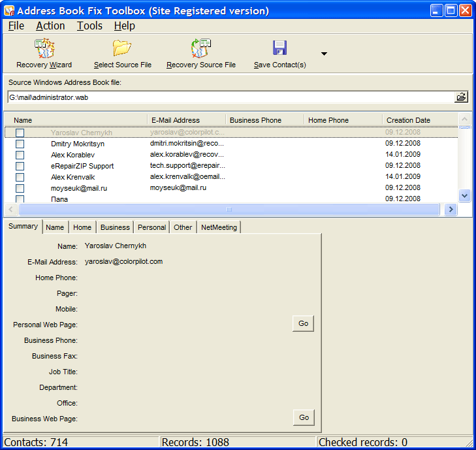Click the Home Phone column header
The height and width of the screenshot is (450, 476).
[343, 120]
